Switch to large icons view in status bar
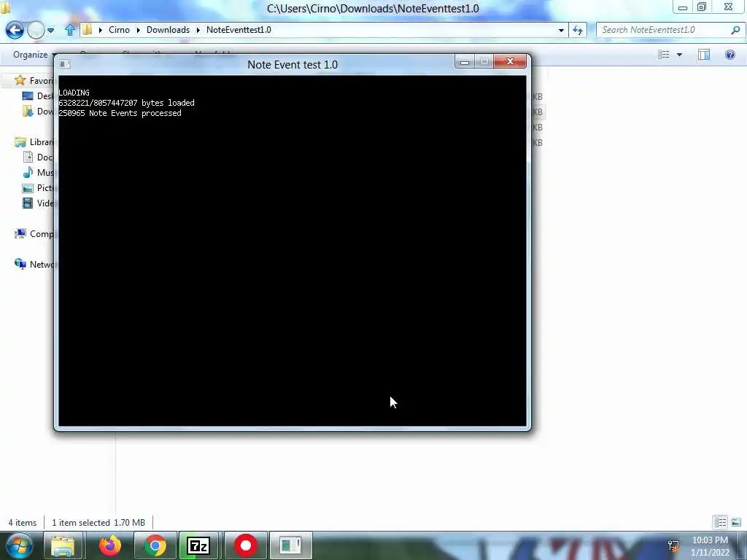This screenshot has width=747, height=560. tap(736, 522)
